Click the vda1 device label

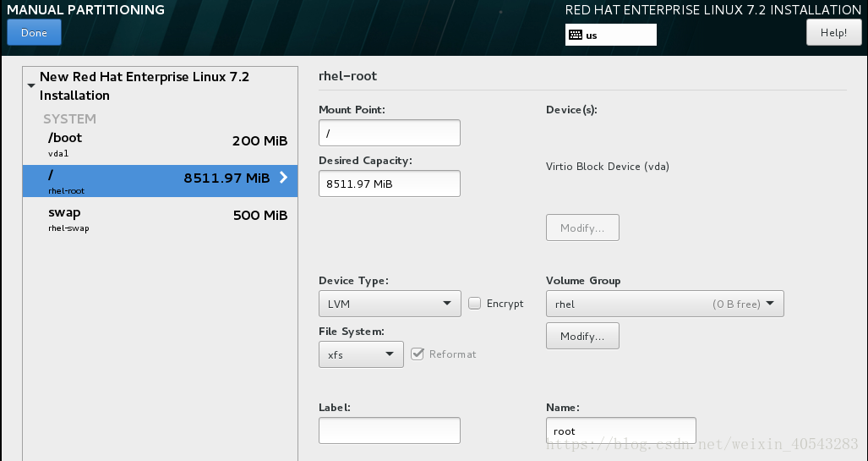point(58,153)
